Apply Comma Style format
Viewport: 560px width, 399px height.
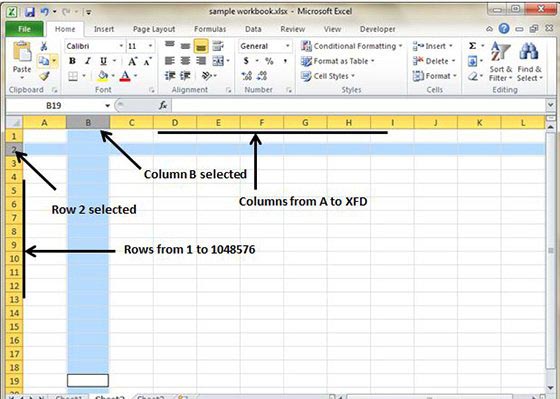click(x=285, y=61)
